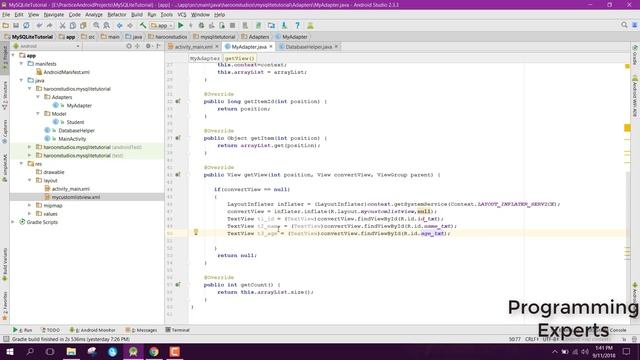This screenshot has height=360, width=640.
Task: Click the Synchronize toolbar icon
Action: pos(27,25)
